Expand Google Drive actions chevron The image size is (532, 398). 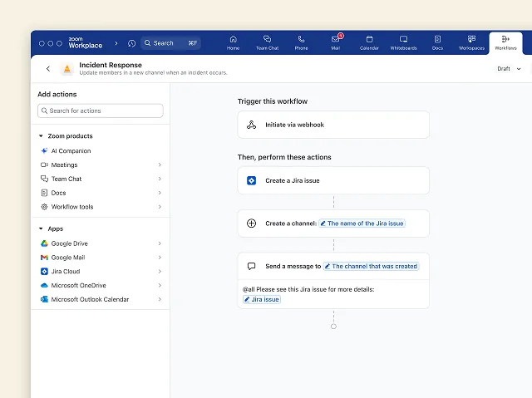(160, 243)
